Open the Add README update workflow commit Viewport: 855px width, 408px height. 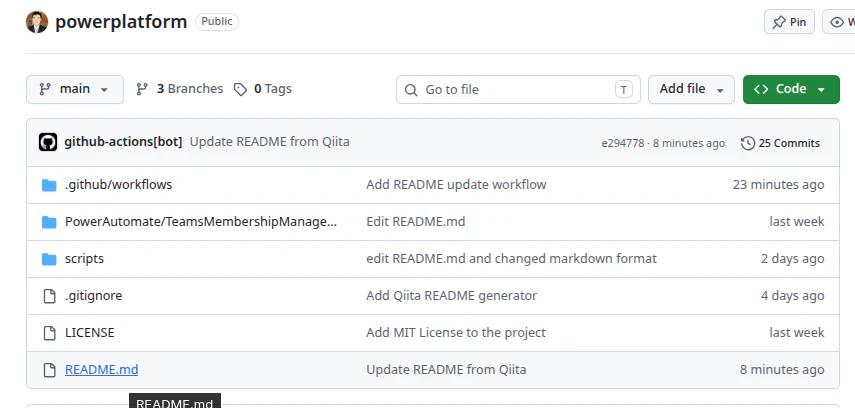pyautogui.click(x=456, y=184)
